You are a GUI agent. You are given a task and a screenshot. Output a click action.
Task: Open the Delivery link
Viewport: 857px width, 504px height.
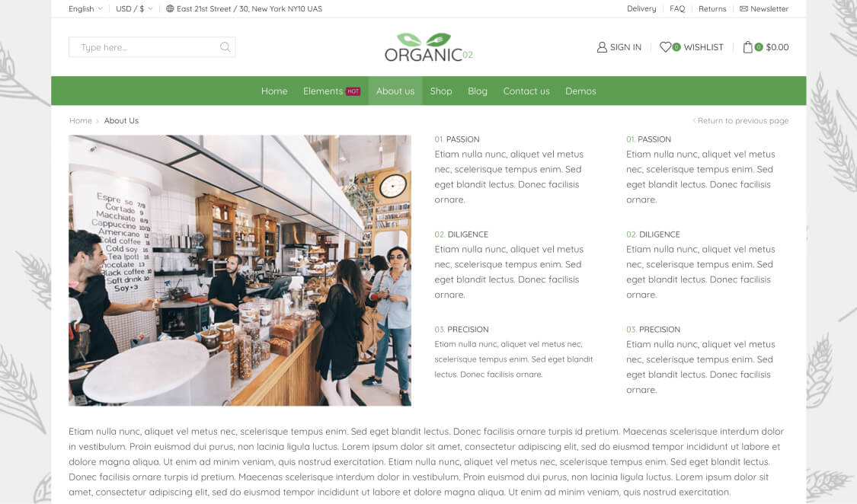[x=641, y=8]
